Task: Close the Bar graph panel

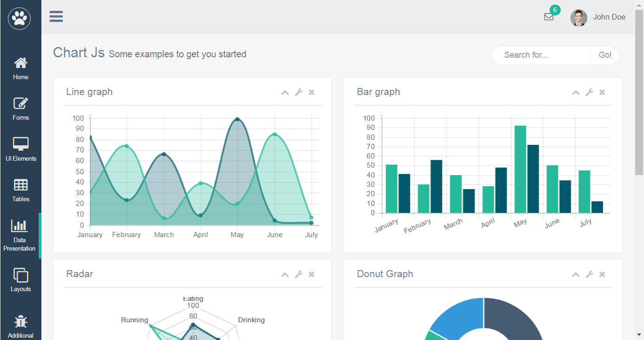Action: pos(602,92)
